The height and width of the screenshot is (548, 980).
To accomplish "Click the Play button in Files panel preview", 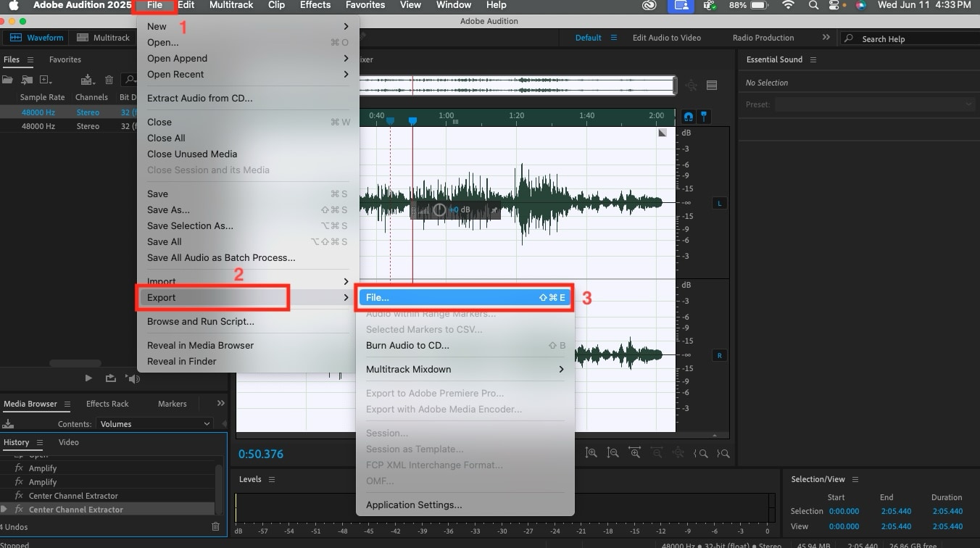I will [x=88, y=378].
